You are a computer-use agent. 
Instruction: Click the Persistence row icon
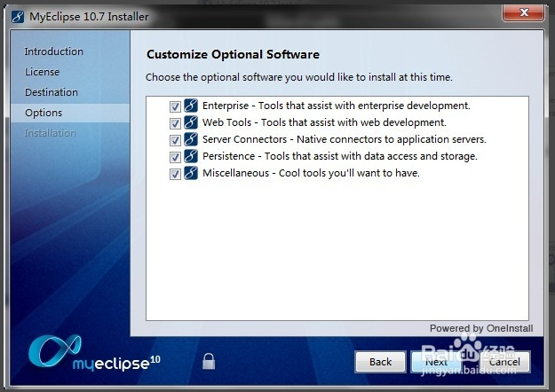pyautogui.click(x=191, y=156)
